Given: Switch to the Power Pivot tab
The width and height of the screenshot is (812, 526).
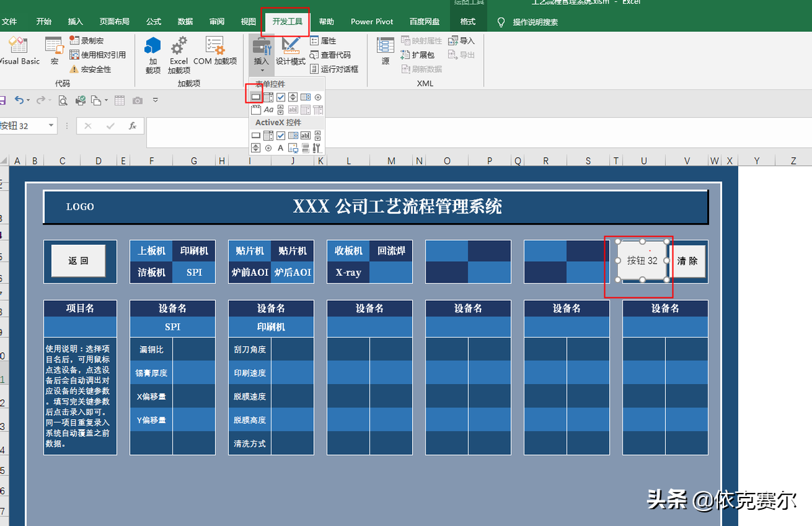Looking at the screenshot, I should pos(372,22).
